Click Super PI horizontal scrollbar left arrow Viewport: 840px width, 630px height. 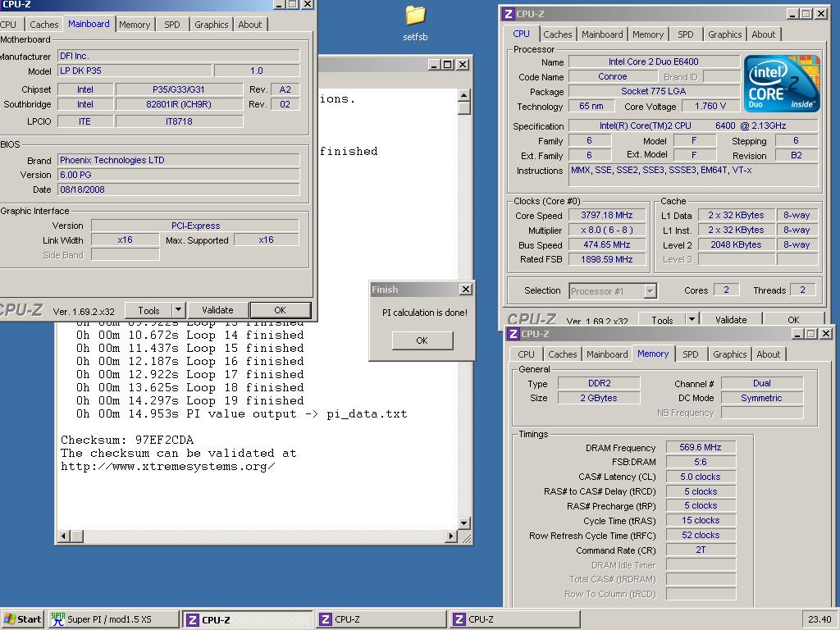coord(64,536)
